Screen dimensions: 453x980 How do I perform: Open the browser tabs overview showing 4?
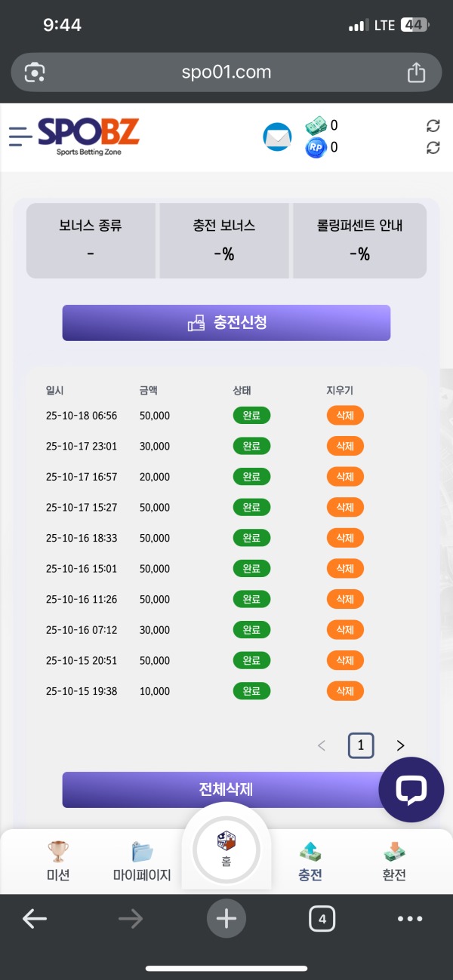(x=322, y=919)
